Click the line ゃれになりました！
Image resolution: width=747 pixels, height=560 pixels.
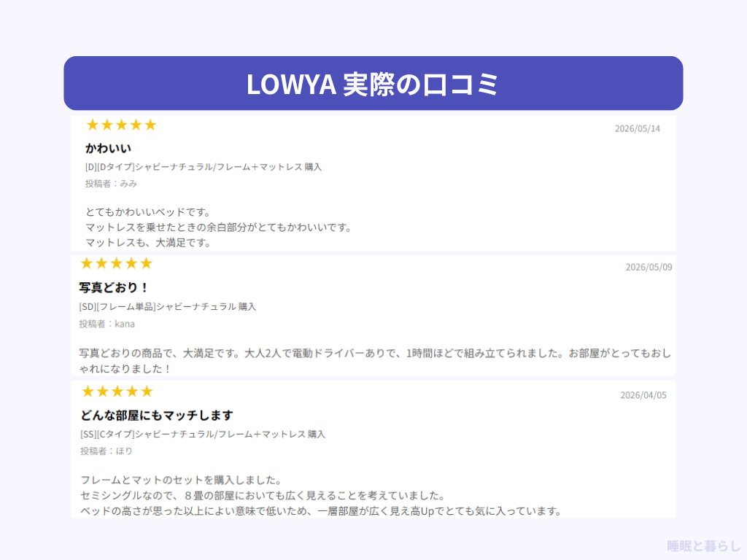tap(125, 368)
